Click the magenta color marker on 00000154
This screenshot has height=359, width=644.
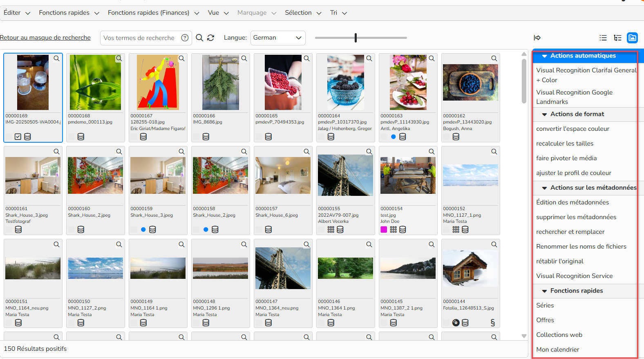click(x=384, y=229)
